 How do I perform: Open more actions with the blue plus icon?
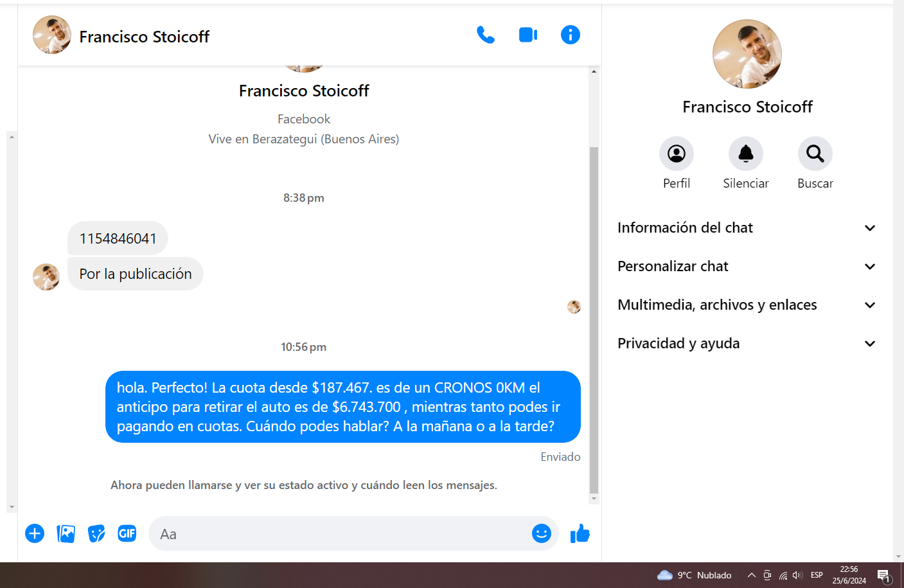(35, 533)
